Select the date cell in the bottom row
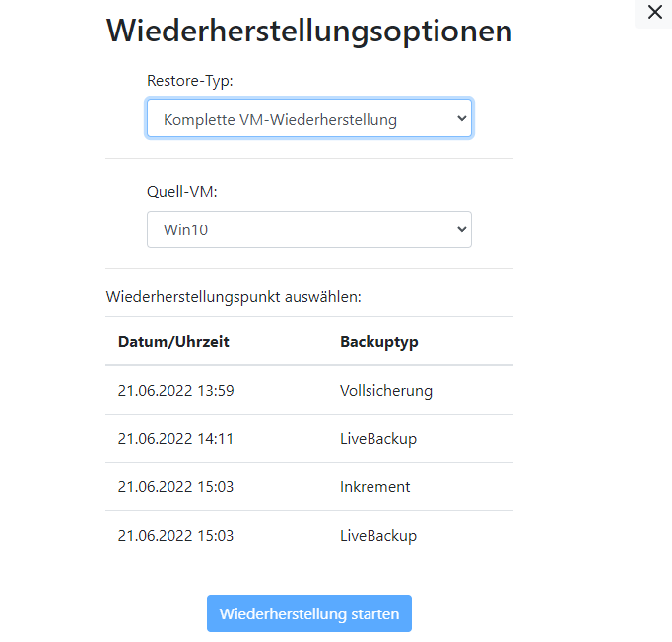 (175, 536)
